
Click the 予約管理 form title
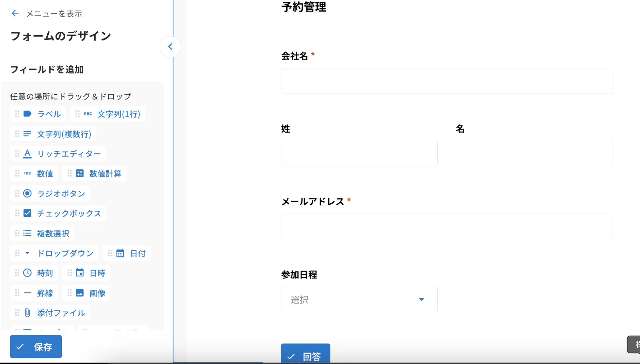tap(304, 7)
